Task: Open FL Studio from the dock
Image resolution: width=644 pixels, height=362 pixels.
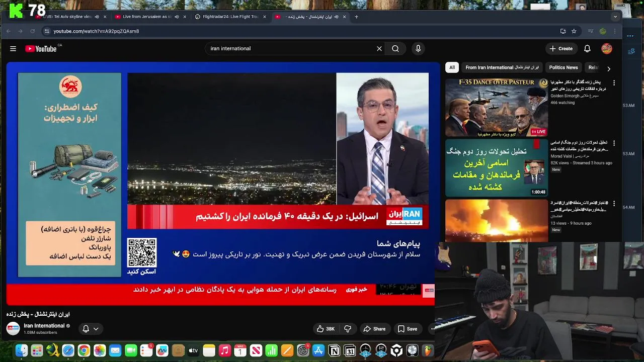Action: coord(428,350)
